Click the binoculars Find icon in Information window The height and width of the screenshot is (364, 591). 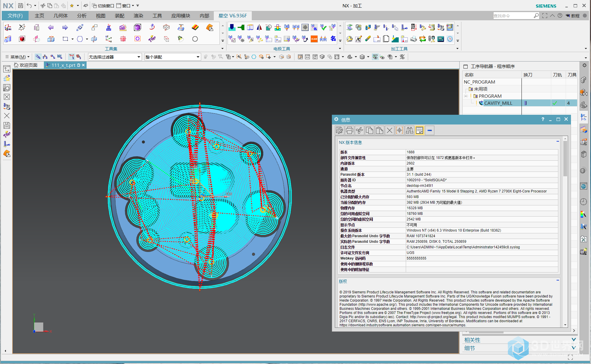pos(409,130)
